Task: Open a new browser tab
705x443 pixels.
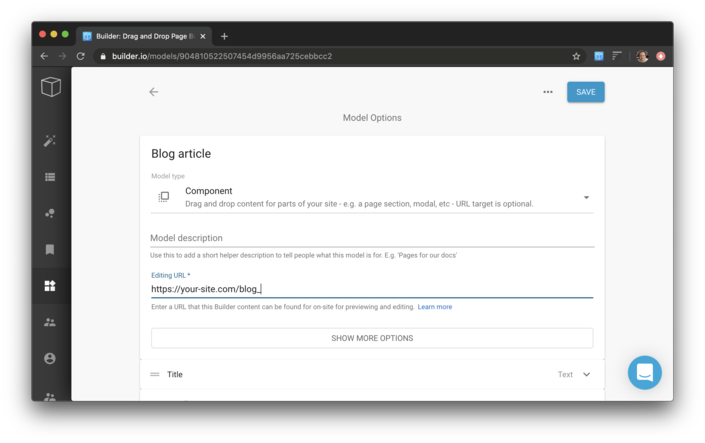Action: [224, 36]
